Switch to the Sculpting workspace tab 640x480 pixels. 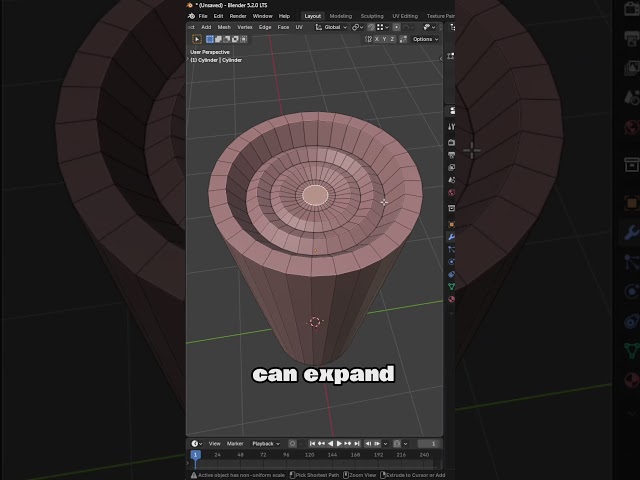pyautogui.click(x=372, y=16)
